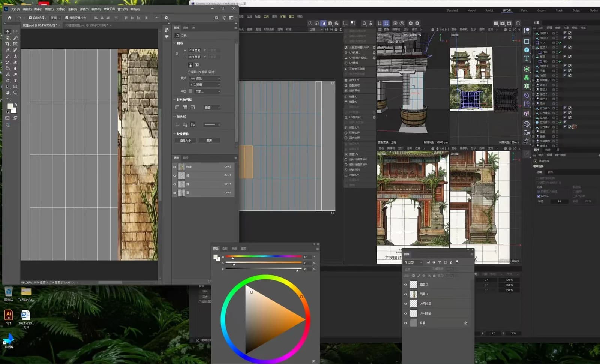Pick the Magic Wand tool
This screenshot has width=600, height=364.
15,38
